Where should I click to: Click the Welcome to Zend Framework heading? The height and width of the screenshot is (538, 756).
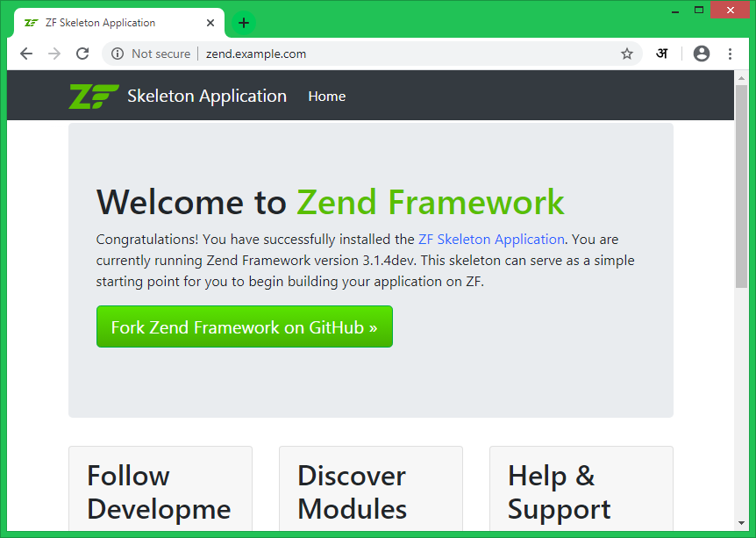pyautogui.click(x=331, y=202)
